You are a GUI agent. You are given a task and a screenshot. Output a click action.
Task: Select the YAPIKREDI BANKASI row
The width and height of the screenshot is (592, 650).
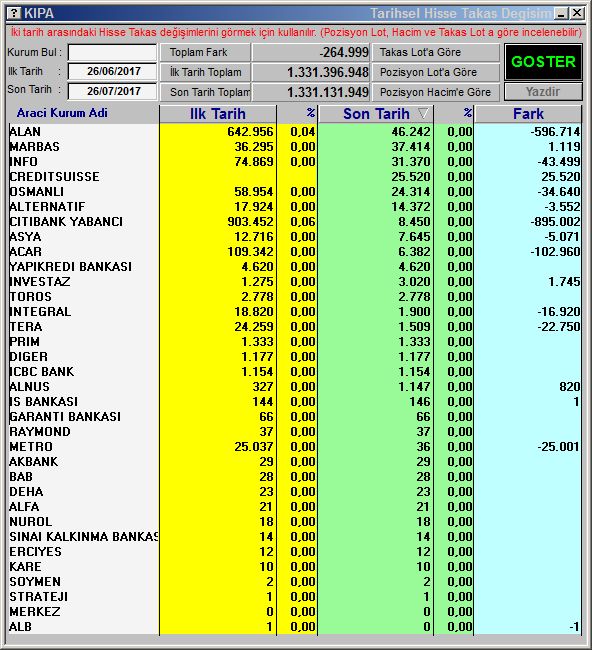click(295, 267)
